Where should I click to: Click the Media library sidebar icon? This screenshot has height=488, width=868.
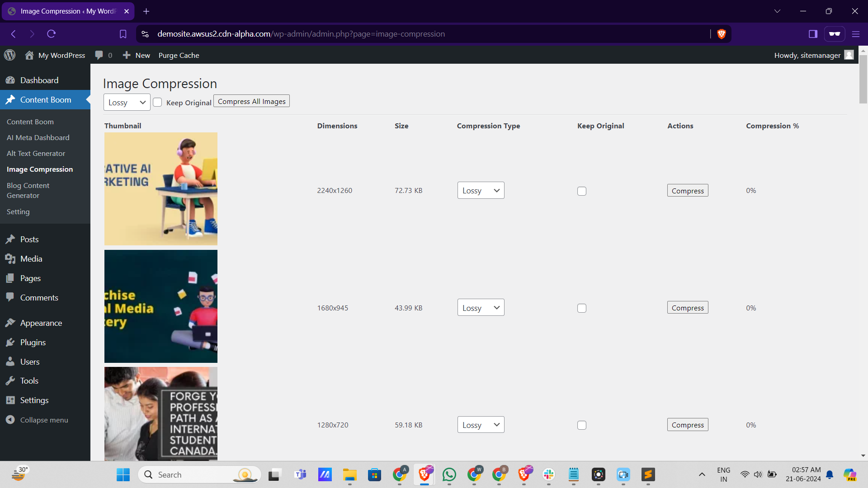pos(11,258)
